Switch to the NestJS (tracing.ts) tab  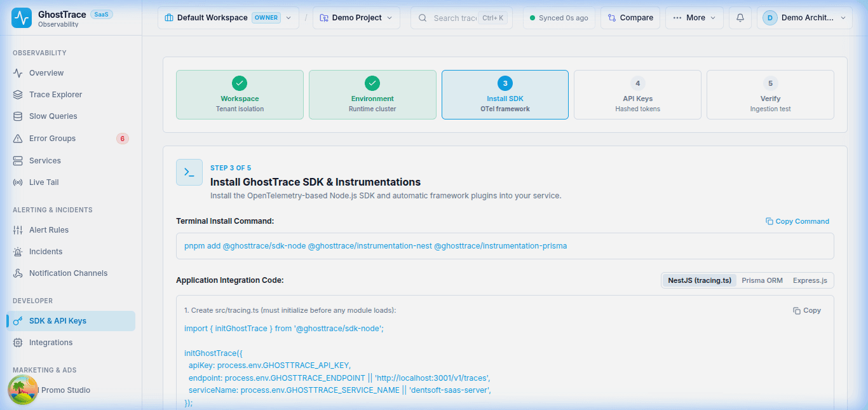[x=700, y=280]
